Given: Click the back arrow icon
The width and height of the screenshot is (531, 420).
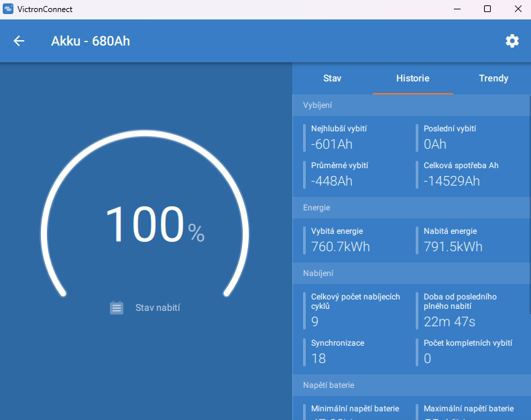Looking at the screenshot, I should (19, 41).
